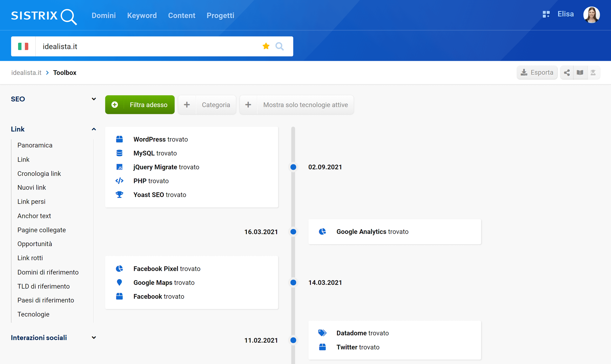This screenshot has width=611, height=364.
Task: Click the tutorial person icon beside the book
Action: click(x=593, y=73)
